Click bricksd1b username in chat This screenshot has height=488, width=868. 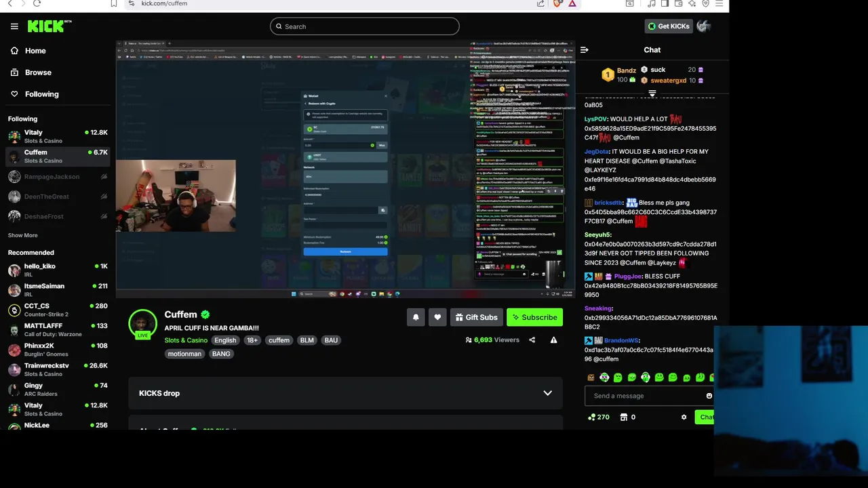(x=608, y=203)
